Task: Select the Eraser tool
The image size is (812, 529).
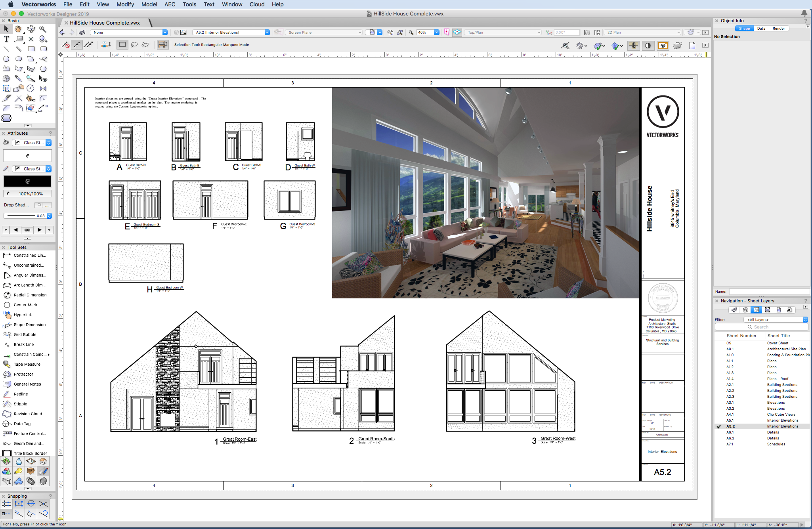Action: pyautogui.click(x=31, y=108)
